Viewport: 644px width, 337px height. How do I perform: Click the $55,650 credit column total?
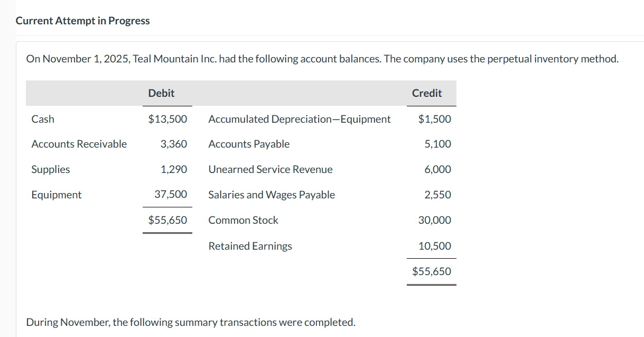point(432,271)
